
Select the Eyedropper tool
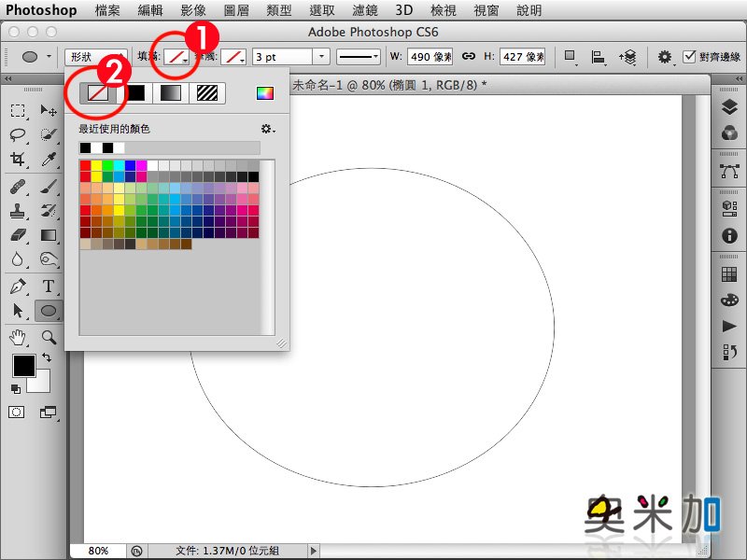49,159
